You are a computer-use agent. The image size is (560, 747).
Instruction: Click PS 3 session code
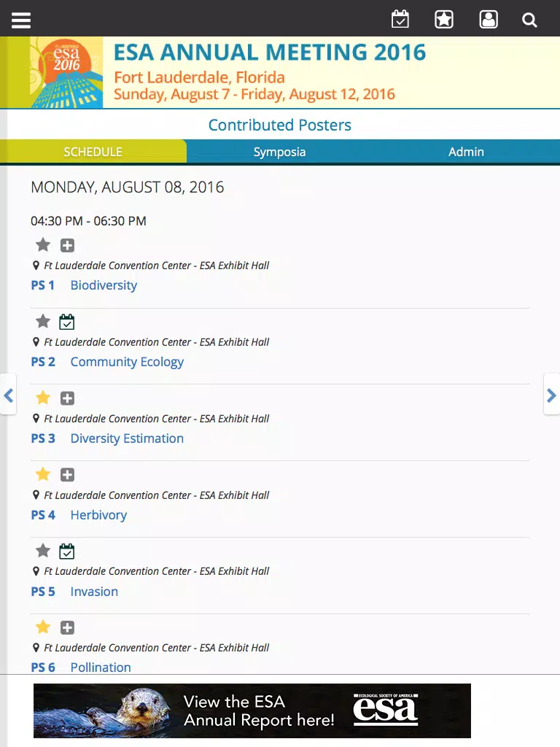[43, 438]
